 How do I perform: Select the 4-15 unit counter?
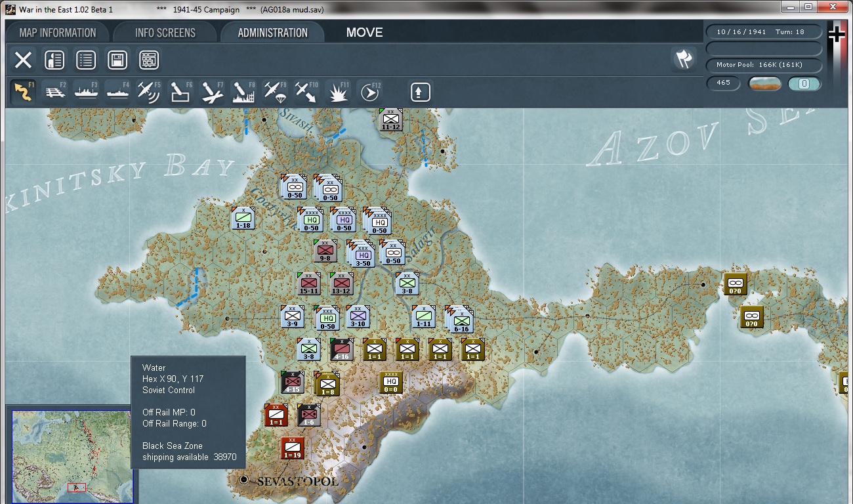coord(293,382)
